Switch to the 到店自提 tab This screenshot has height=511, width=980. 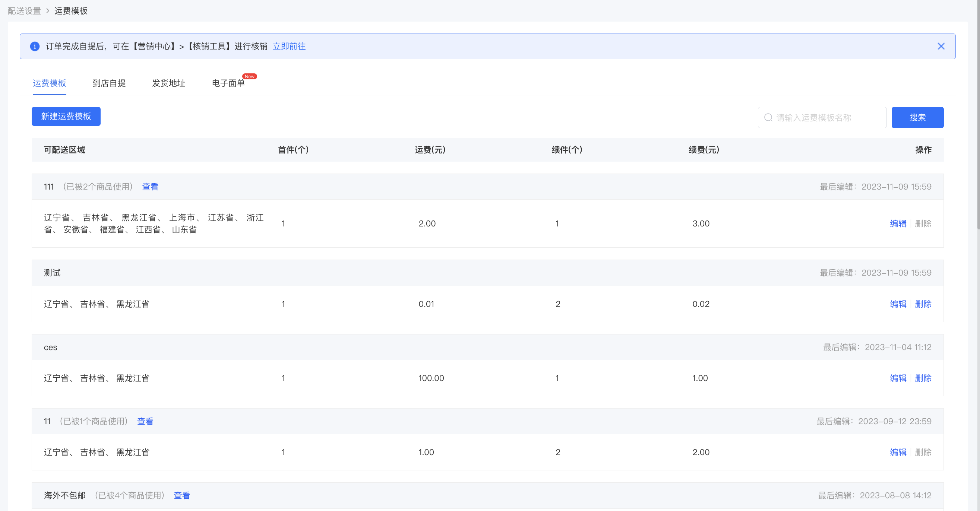(109, 83)
